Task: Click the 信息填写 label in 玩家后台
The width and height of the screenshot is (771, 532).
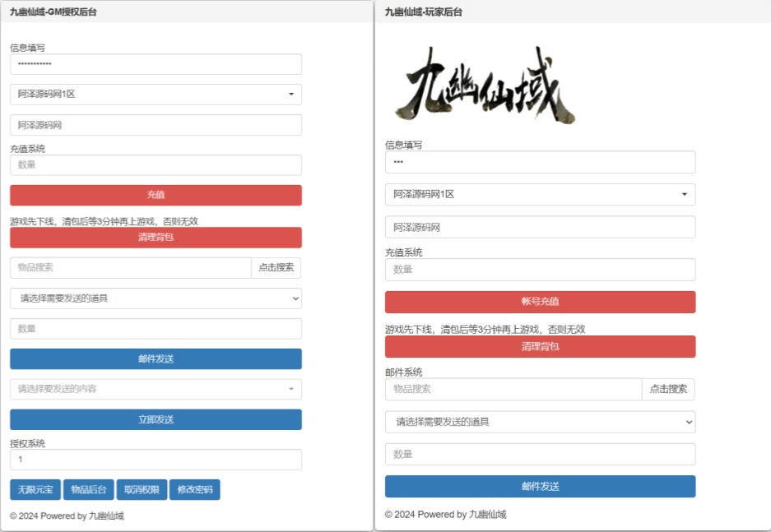Action: coord(404,145)
